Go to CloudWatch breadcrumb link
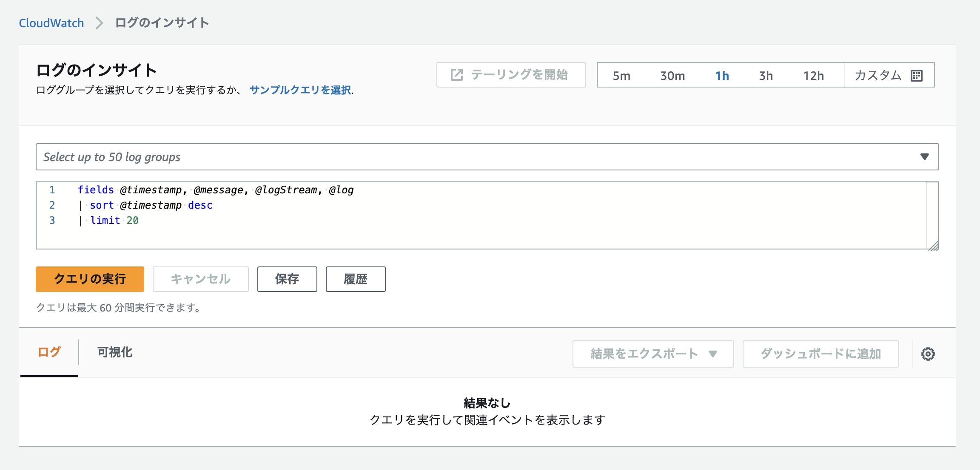The image size is (980, 470). (x=51, y=23)
